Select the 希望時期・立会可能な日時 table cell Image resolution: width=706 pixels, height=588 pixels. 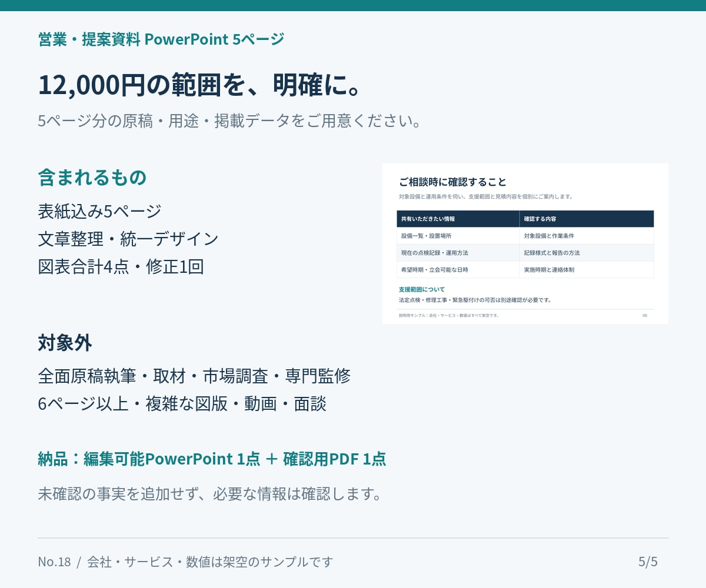(458, 269)
